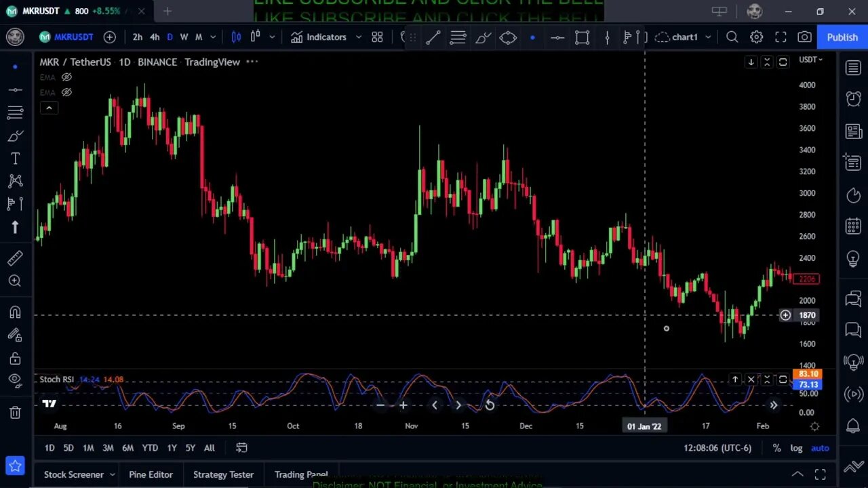Open chart settings gear in top toolbar
The height and width of the screenshot is (488, 868).
(756, 37)
